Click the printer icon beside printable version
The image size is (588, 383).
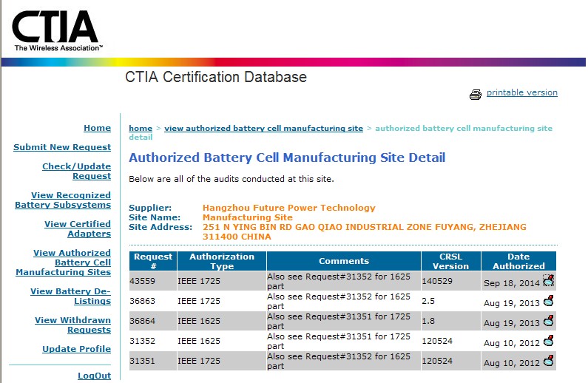click(x=476, y=94)
